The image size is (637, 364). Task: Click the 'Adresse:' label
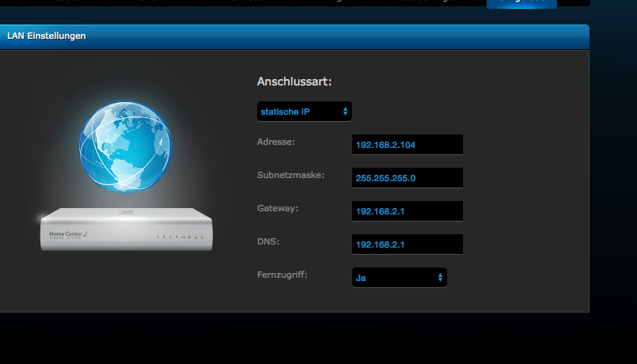pos(276,142)
